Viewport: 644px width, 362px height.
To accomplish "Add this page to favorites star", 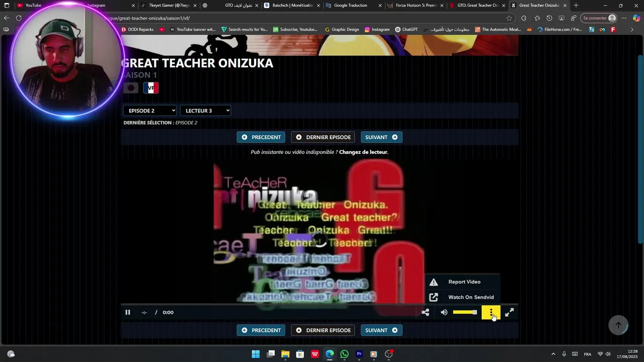I will 509,18.
